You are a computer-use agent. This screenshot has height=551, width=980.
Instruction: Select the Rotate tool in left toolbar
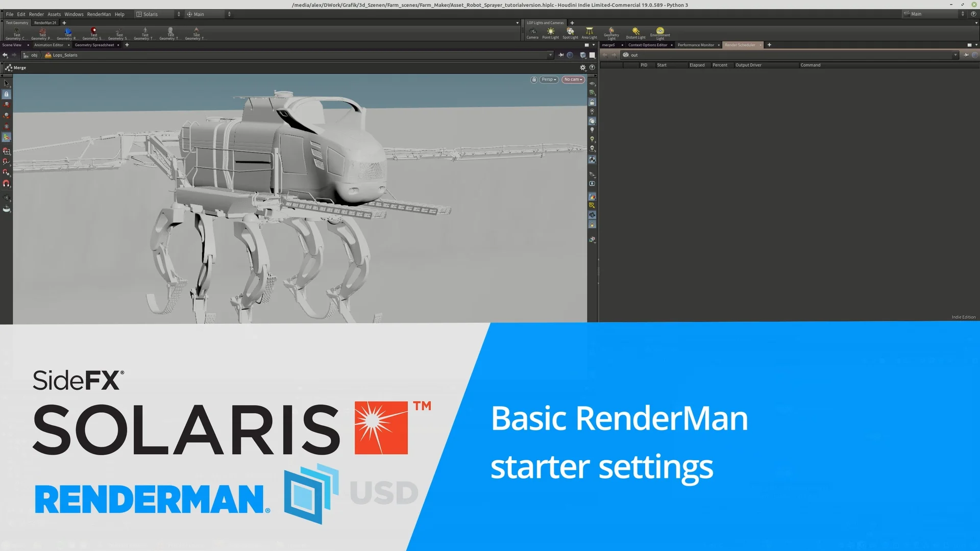[x=7, y=116]
